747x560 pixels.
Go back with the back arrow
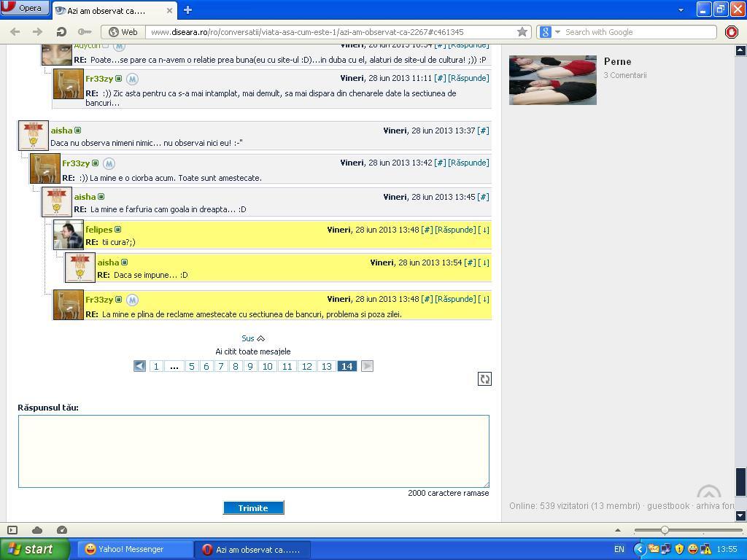(15, 32)
